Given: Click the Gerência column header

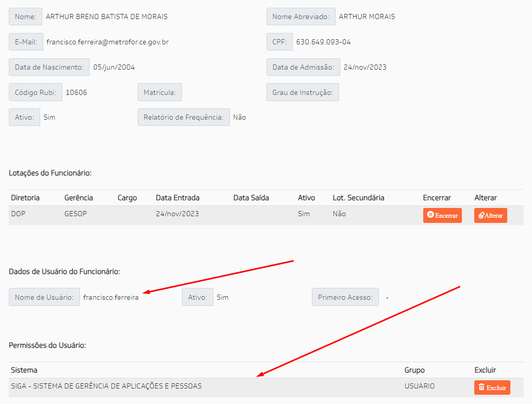Looking at the screenshot, I should coord(79,198).
